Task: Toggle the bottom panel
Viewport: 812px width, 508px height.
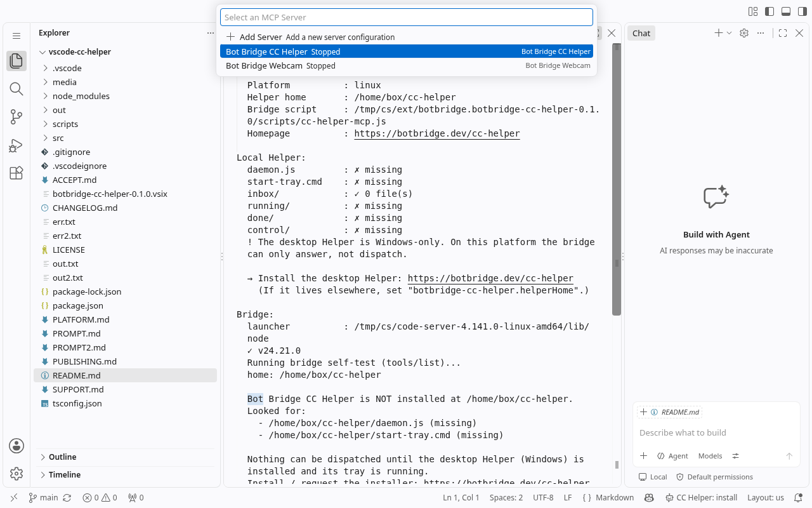Action: click(786, 11)
